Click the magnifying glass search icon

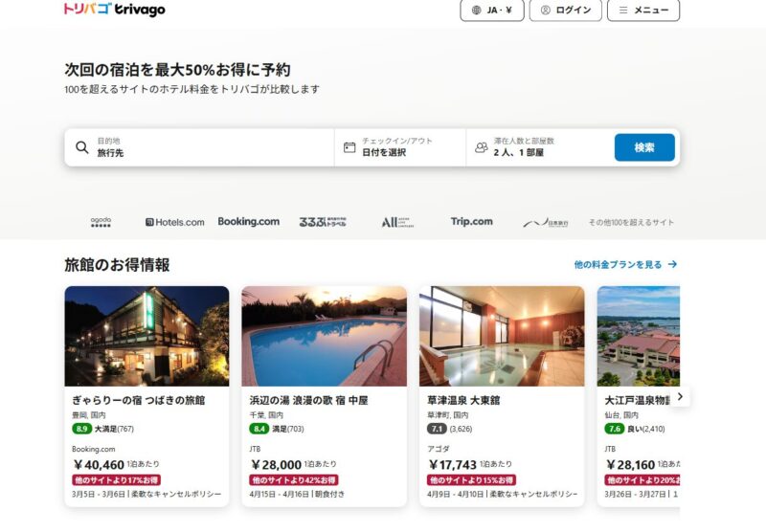click(82, 147)
